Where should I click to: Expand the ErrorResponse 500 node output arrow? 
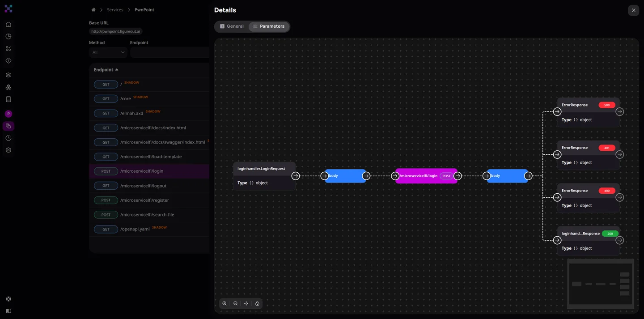coord(619,112)
